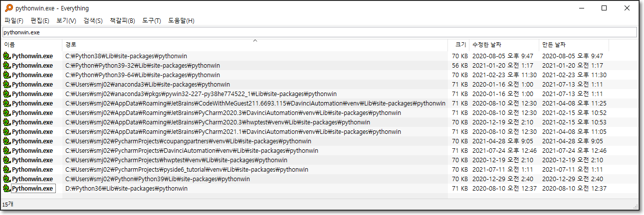This screenshot has height=215, width=644.
Task: Click file icon for PycharmProjects\DavinciAutomation row
Action: [6, 151]
